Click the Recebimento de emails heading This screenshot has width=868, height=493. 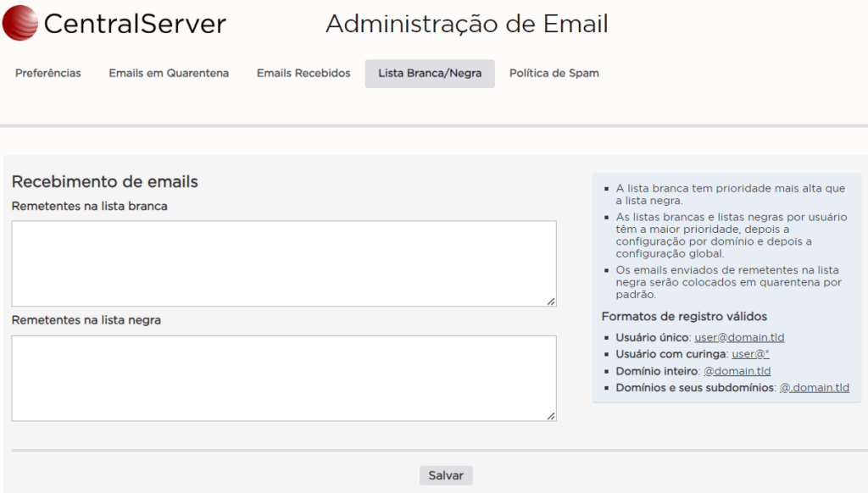[x=104, y=181]
